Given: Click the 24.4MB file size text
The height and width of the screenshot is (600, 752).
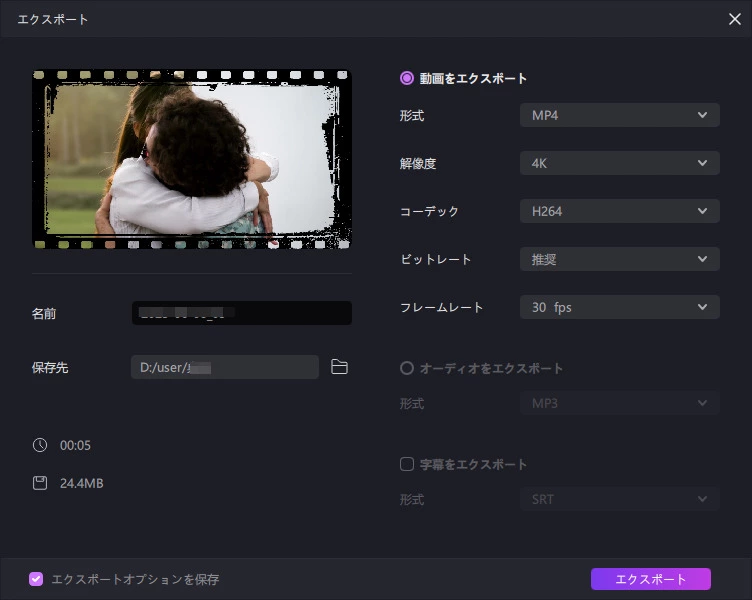Looking at the screenshot, I should point(82,483).
